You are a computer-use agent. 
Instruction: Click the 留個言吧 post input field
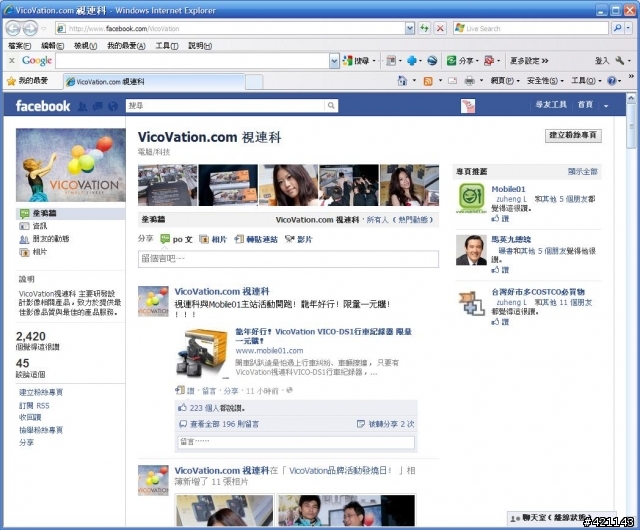289,259
